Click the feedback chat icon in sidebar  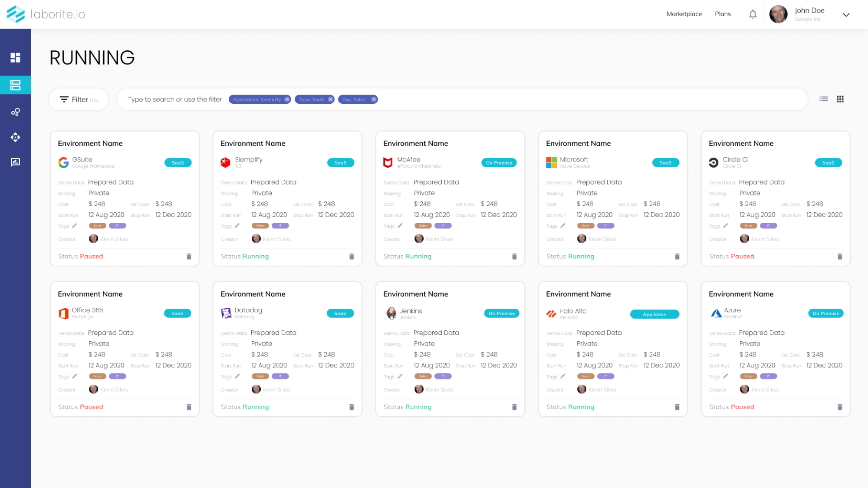[x=15, y=162]
